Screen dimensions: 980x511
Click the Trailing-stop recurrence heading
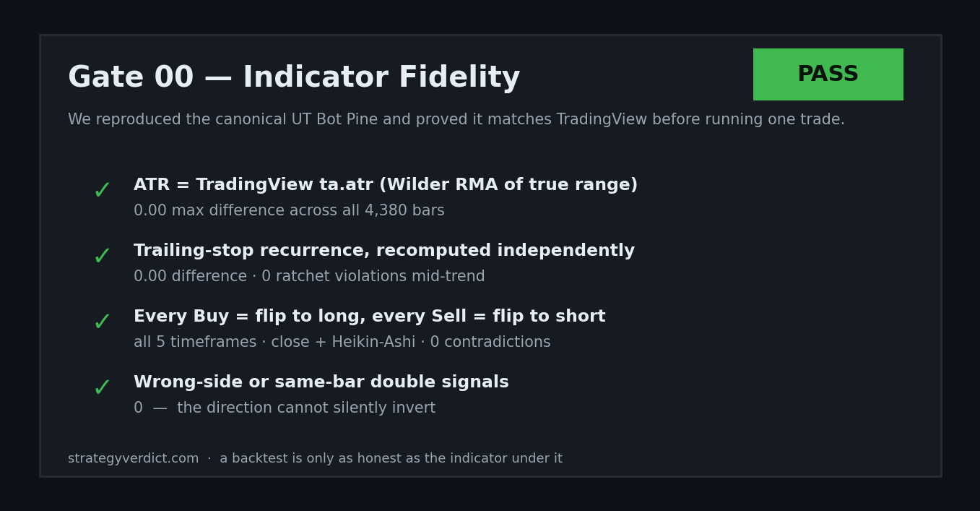[x=384, y=251]
